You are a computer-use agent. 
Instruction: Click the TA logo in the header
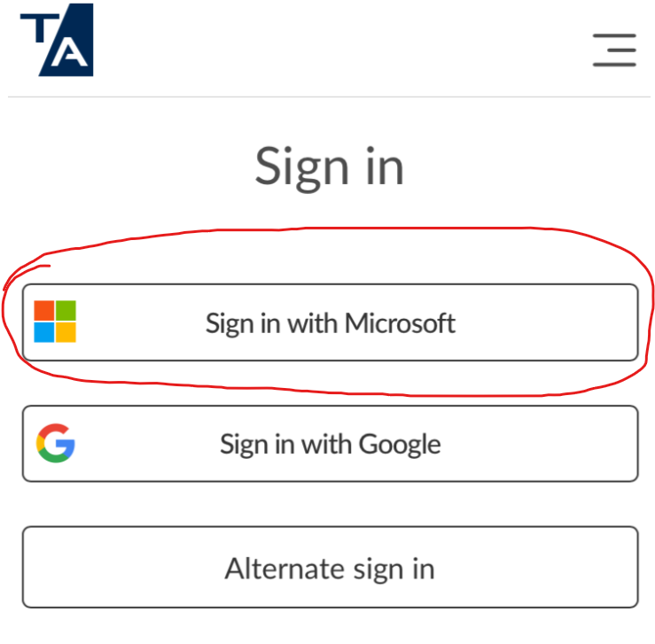click(57, 40)
